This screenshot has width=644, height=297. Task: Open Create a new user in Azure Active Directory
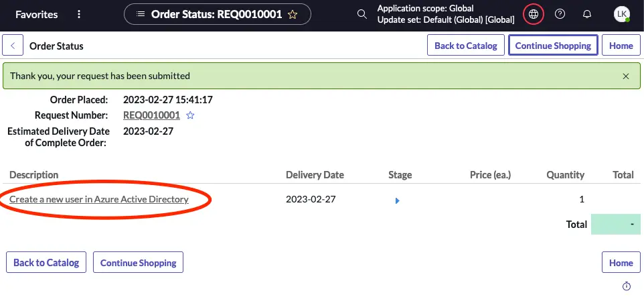(x=99, y=199)
